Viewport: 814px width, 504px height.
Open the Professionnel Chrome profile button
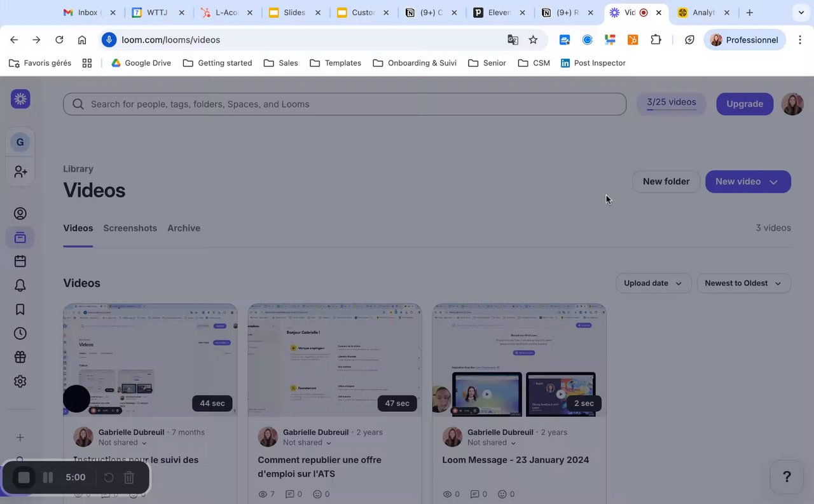click(745, 40)
